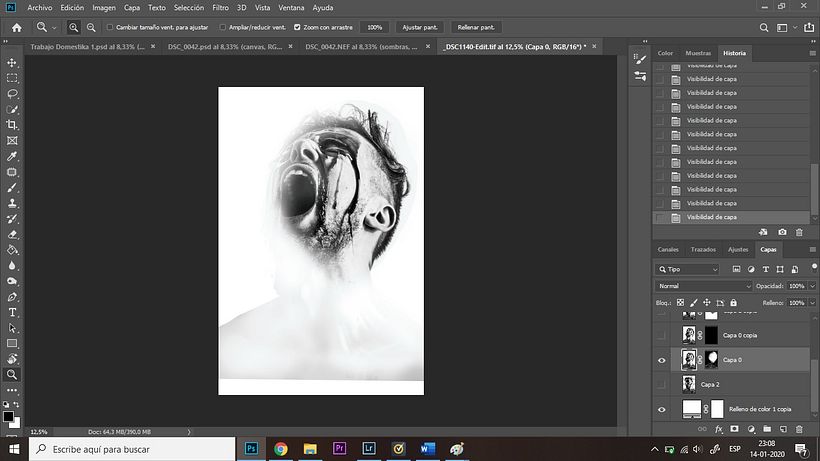Add layer mask icon in Capas panel
The width and height of the screenshot is (820, 461).
tap(734, 429)
